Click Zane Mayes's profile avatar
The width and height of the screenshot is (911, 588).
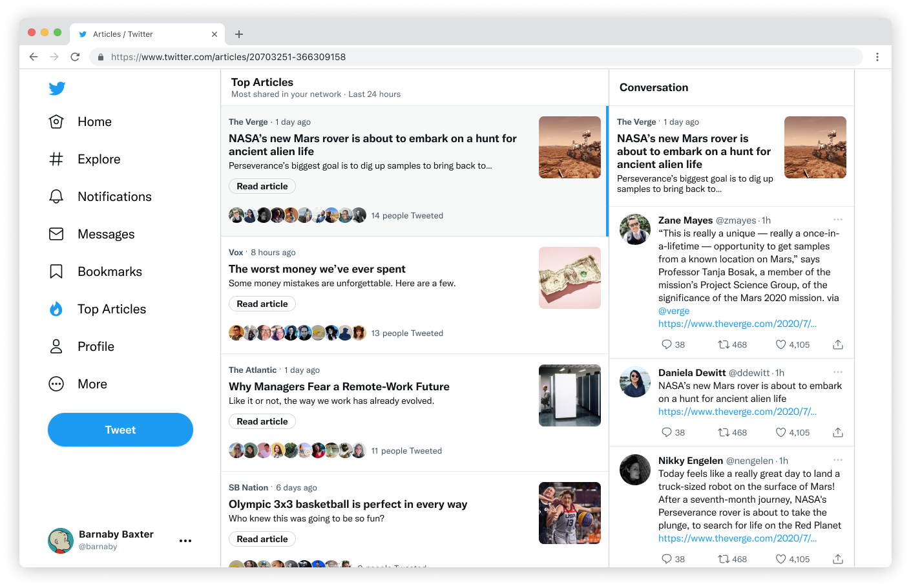635,229
